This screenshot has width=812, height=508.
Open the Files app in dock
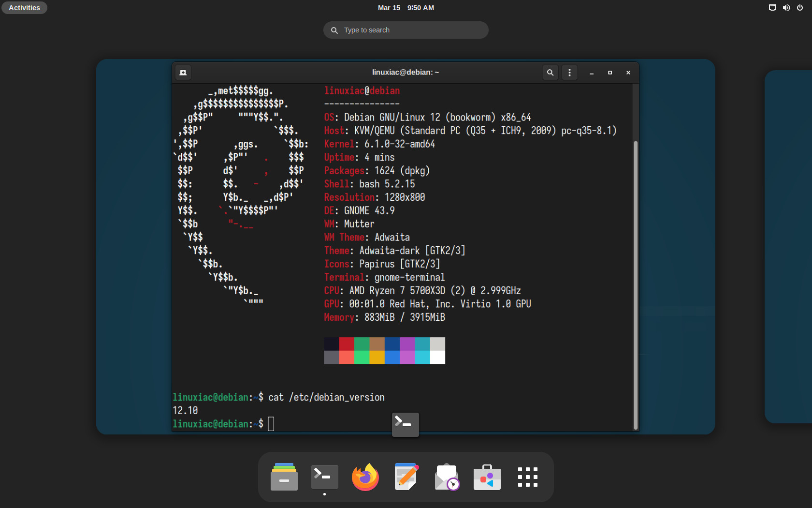pyautogui.click(x=284, y=477)
